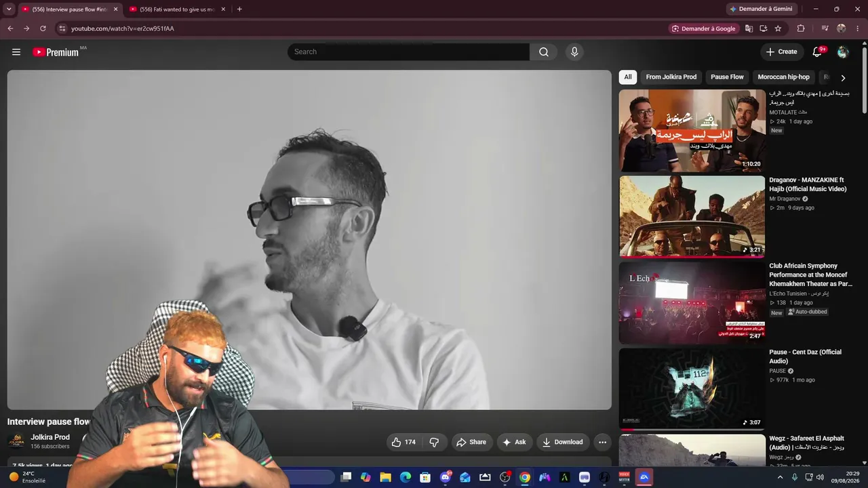Open a new browser tab
Viewport: 868px width, 488px height.
tap(239, 9)
